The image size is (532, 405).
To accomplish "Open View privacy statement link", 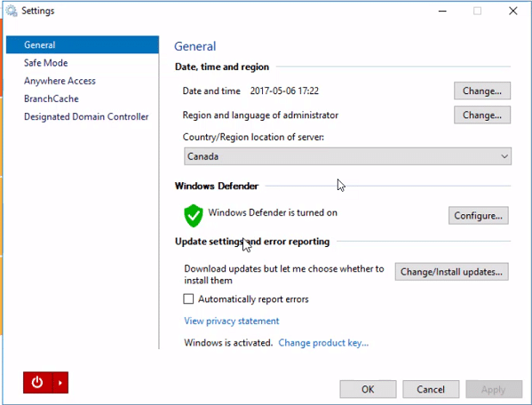I will pyautogui.click(x=232, y=321).
